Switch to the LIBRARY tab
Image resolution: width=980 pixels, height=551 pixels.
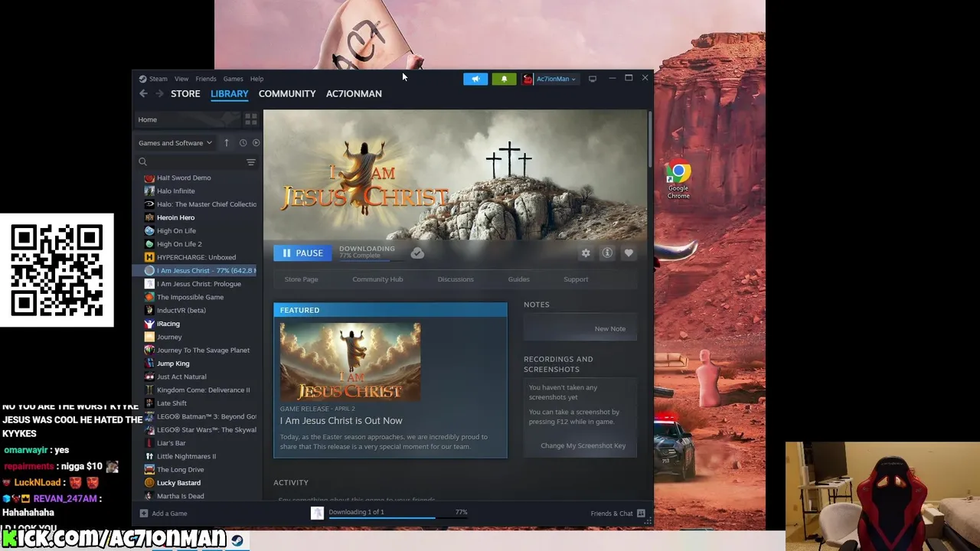[230, 93]
